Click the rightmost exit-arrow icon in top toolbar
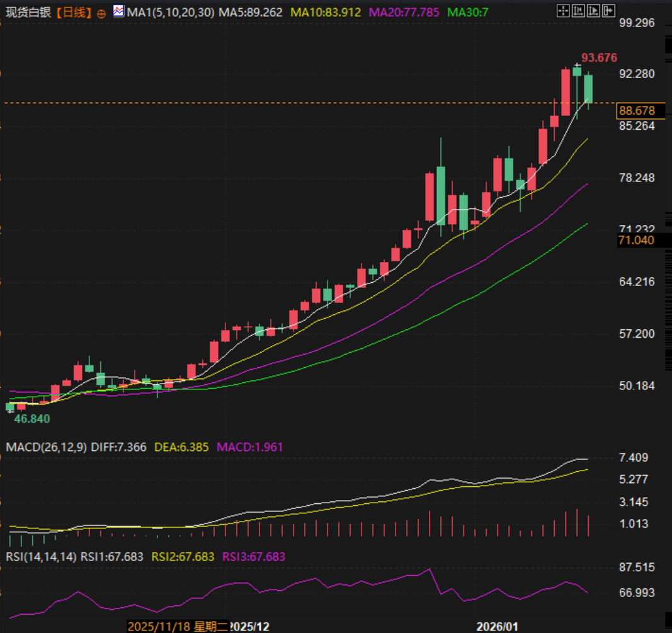 (x=608, y=11)
